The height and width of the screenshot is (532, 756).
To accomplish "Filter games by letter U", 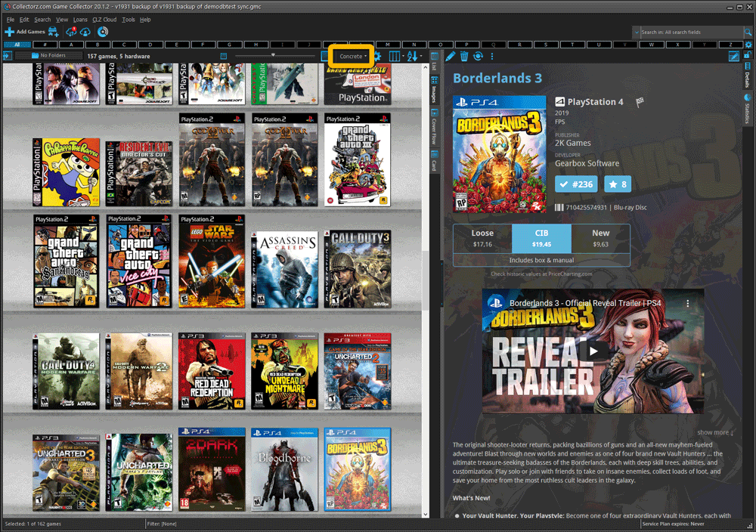I will click(599, 45).
